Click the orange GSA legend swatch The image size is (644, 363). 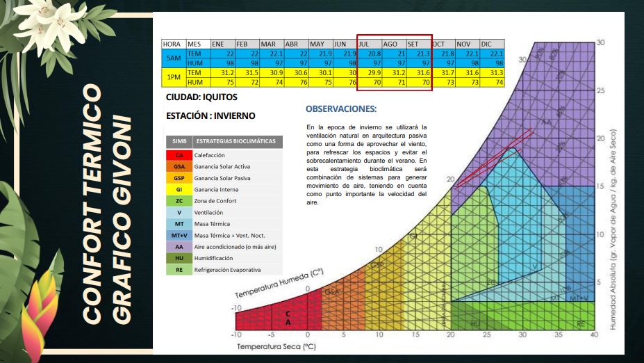pos(179,166)
